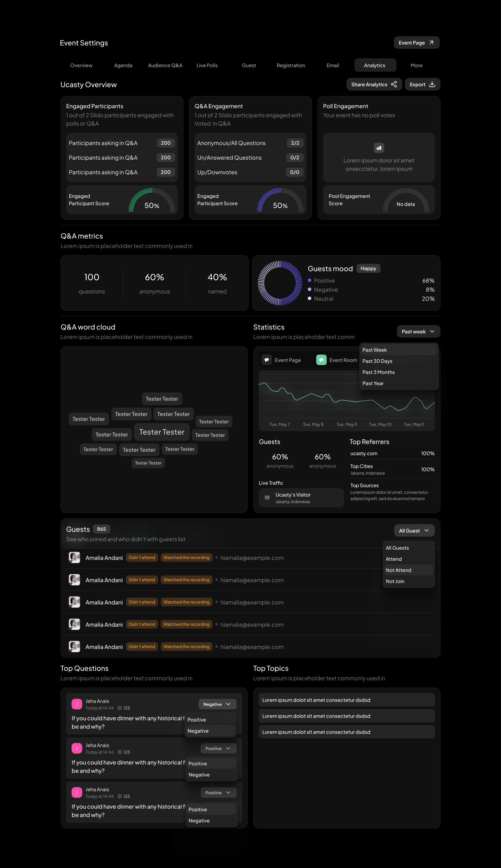Click the share icon next to Share Analytics

[x=394, y=84]
